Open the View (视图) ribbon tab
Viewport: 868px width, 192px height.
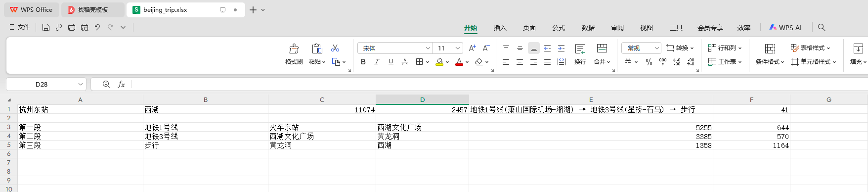click(x=647, y=28)
